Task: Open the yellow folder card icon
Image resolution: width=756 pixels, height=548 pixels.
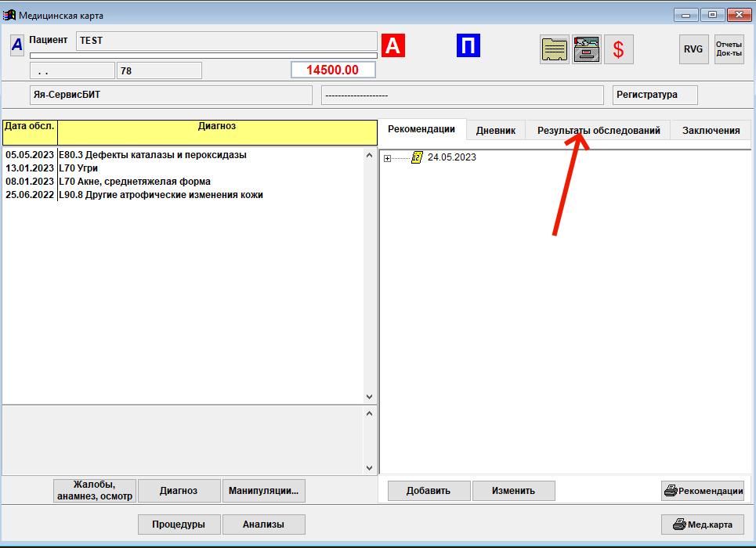Action: [555, 49]
